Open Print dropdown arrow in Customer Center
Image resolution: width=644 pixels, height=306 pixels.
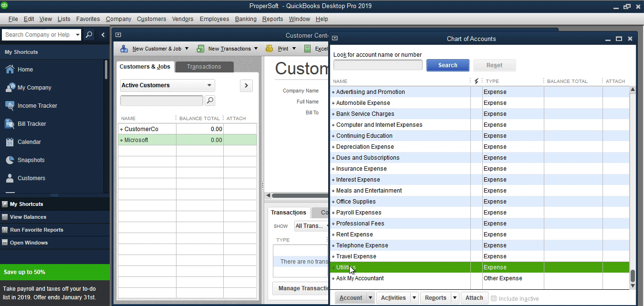[x=294, y=49]
